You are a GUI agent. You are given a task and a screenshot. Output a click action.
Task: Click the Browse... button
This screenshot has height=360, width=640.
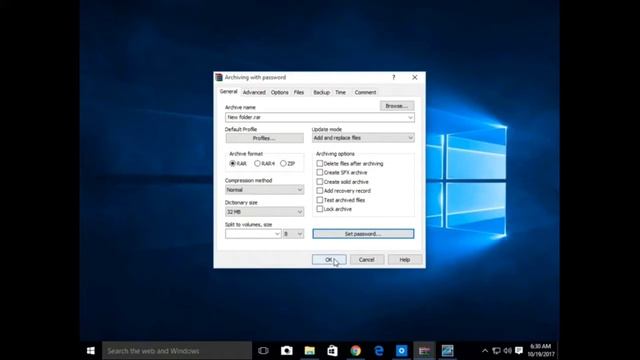pyautogui.click(x=397, y=106)
